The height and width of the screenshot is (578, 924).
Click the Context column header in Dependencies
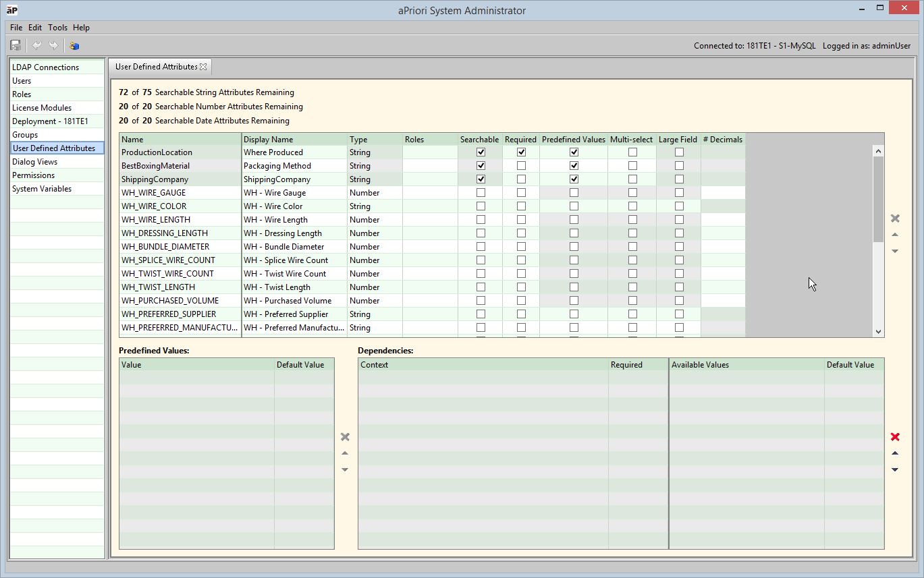[483, 365]
